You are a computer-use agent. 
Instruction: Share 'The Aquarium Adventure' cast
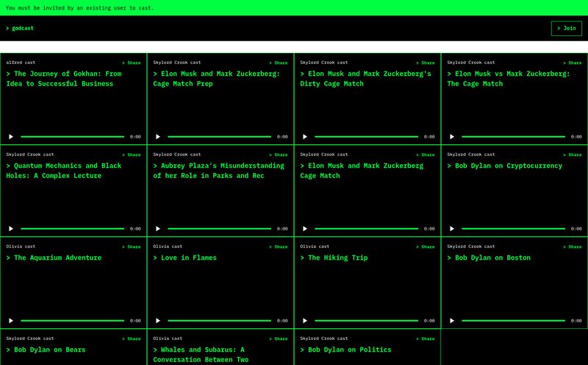click(132, 247)
